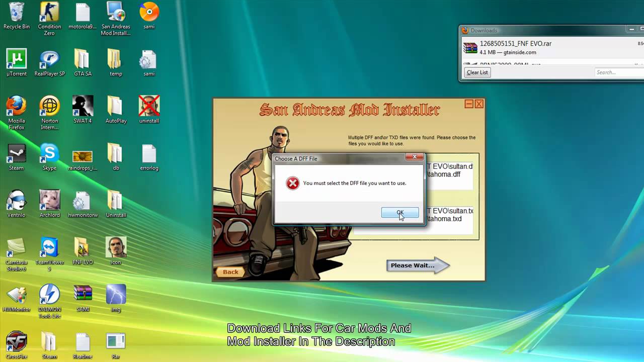Select the EVO\sultan.tx TXD entry
Image resolution: width=644 pixels, height=362 pixels.
[x=450, y=211]
